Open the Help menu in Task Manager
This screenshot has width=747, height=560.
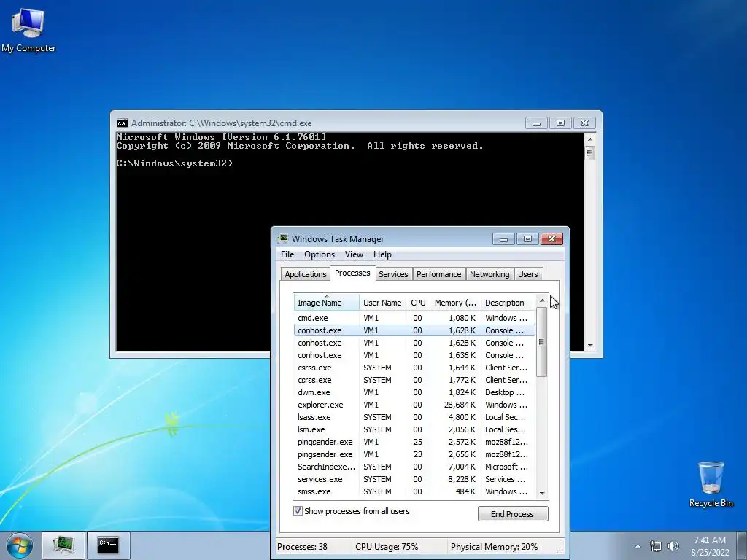pyautogui.click(x=382, y=254)
